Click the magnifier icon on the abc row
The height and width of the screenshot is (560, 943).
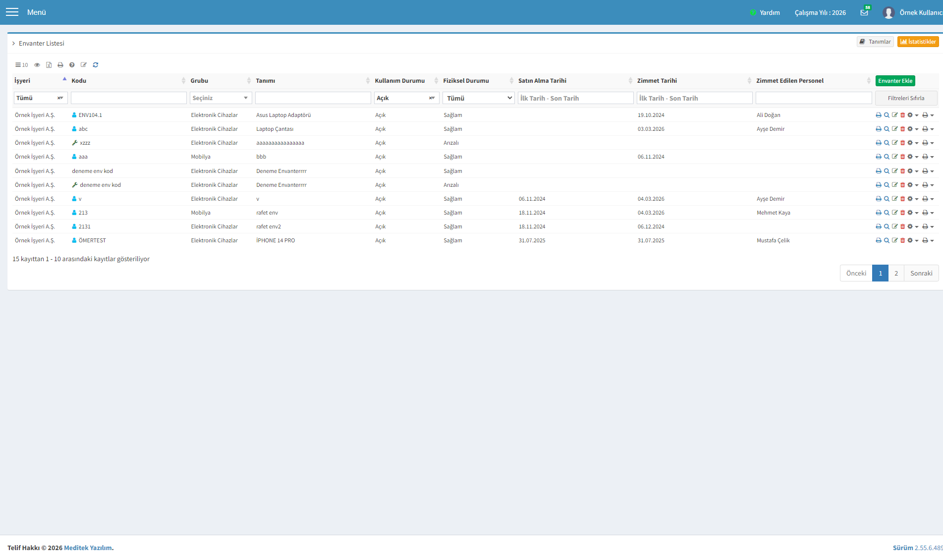tap(887, 129)
